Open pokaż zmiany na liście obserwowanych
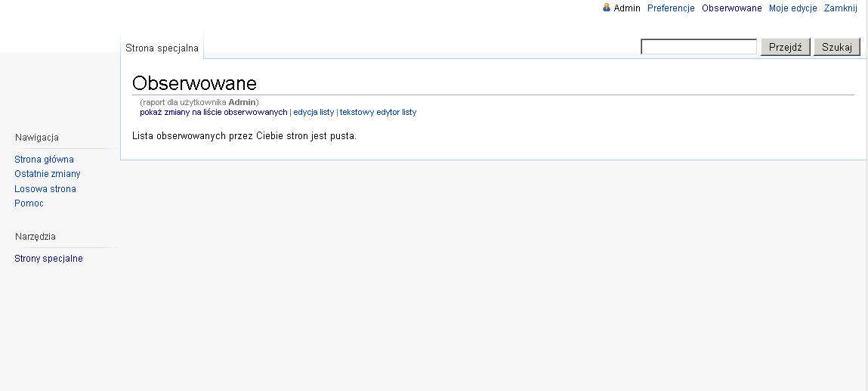Image resolution: width=868 pixels, height=391 pixels. pyautogui.click(x=213, y=112)
